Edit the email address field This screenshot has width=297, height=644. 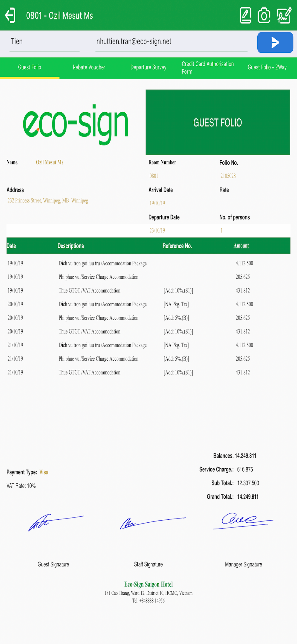[171, 42]
